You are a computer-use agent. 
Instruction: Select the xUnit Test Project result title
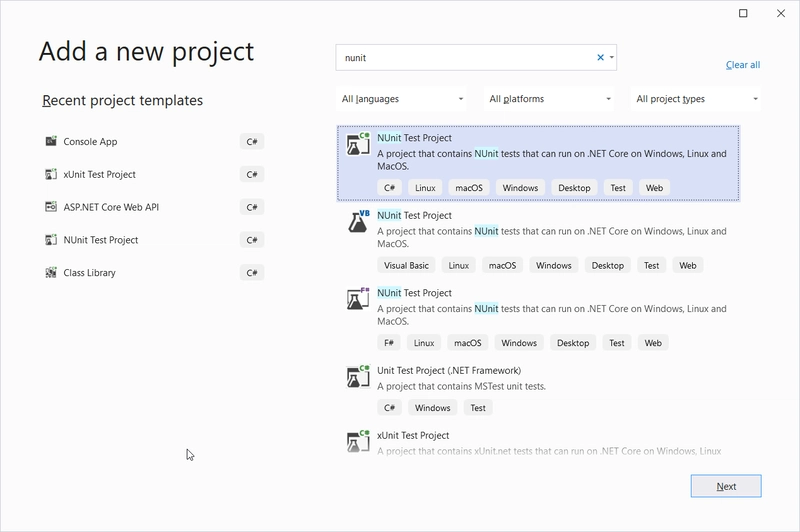(413, 435)
